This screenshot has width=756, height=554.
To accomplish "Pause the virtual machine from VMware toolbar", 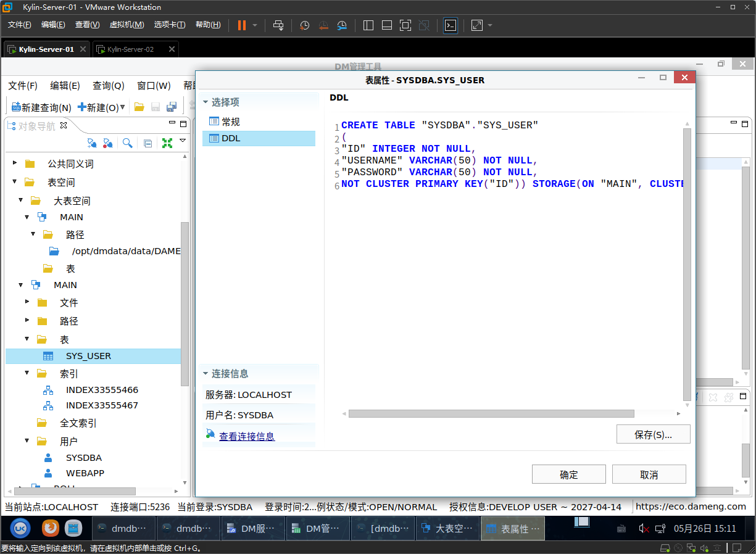I will point(241,25).
